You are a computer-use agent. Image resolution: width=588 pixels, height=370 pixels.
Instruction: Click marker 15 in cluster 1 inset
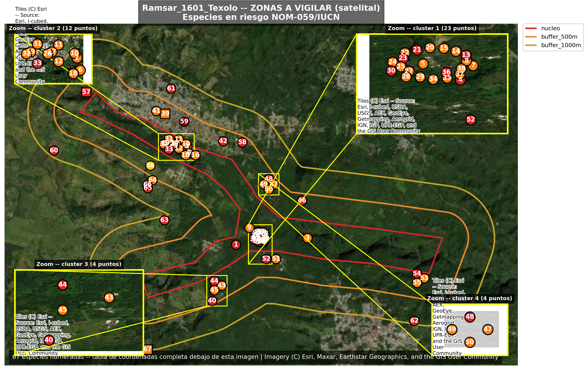[x=444, y=48]
